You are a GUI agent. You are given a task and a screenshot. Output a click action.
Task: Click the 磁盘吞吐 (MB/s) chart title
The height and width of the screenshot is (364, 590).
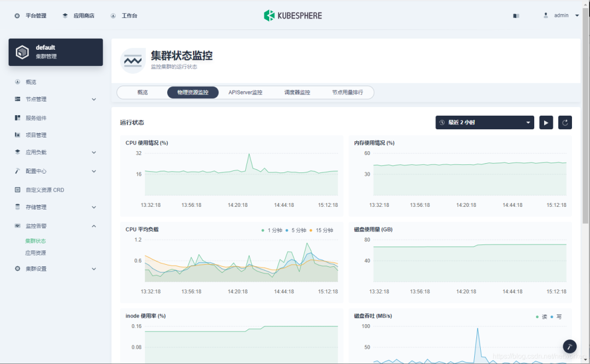point(373,316)
